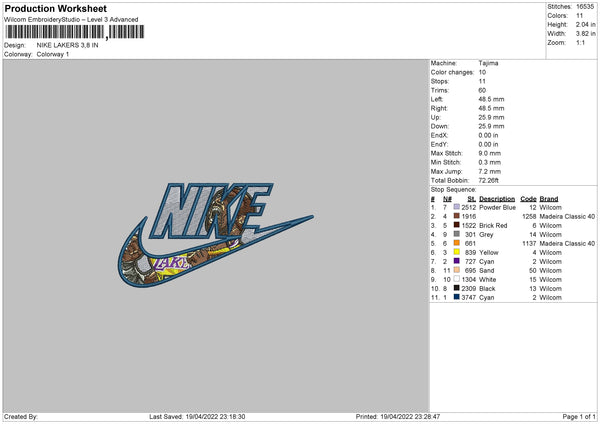Click the orange 661 thread swatch
Screen dimensions: 600x424
tap(457, 243)
